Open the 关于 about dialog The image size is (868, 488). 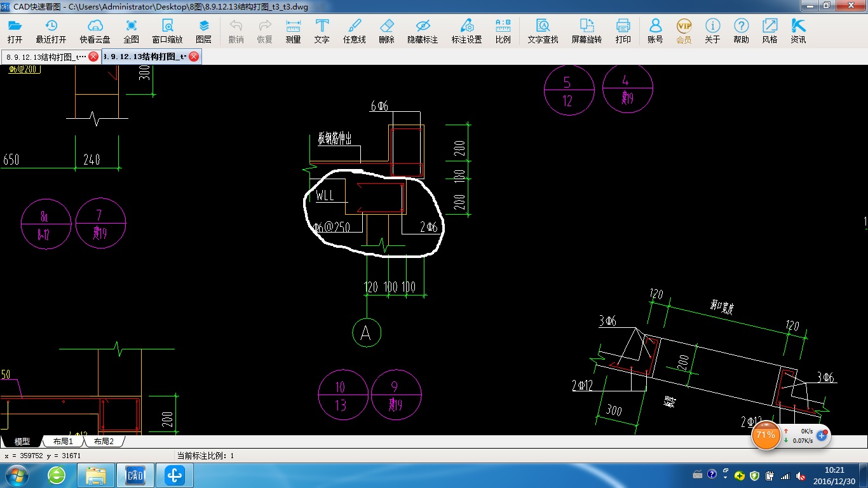[x=712, y=31]
